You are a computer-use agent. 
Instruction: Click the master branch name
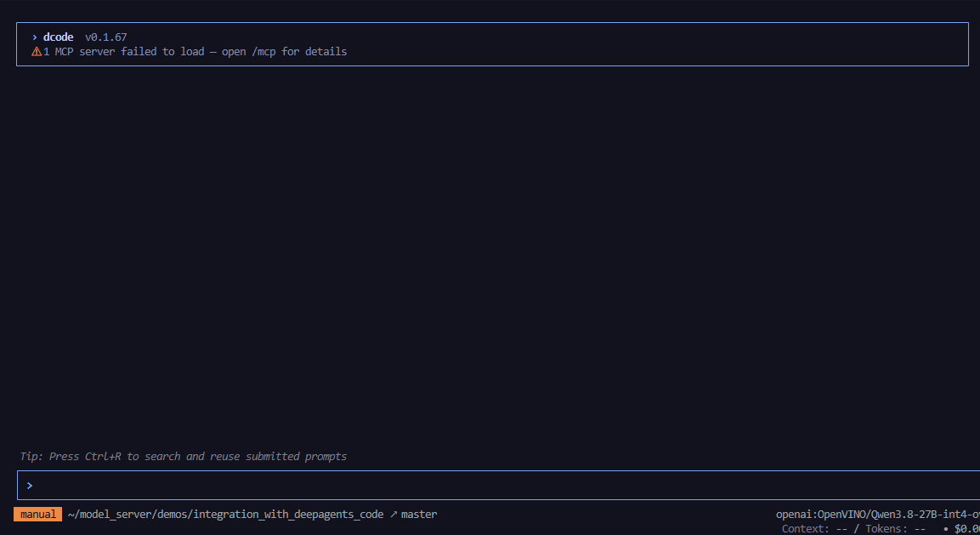(419, 515)
